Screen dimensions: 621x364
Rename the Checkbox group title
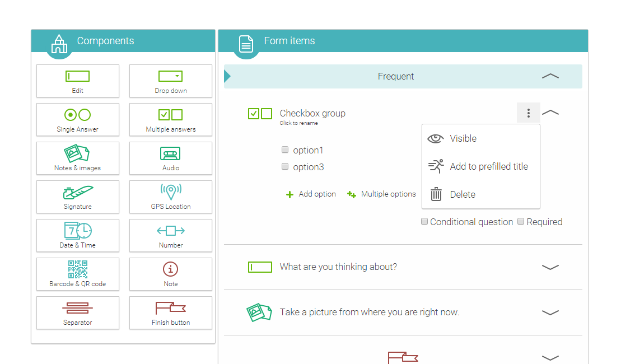[312, 113]
